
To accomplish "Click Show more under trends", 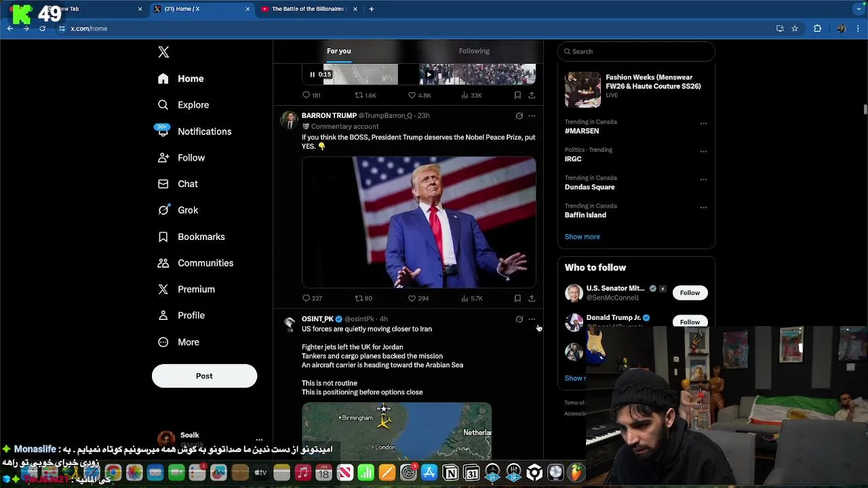I will [582, 237].
